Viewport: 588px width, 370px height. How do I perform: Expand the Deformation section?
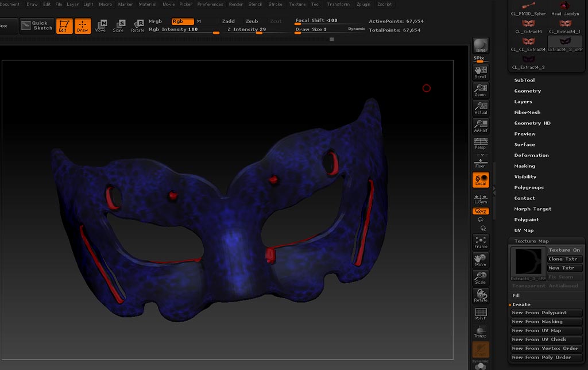[x=531, y=155]
